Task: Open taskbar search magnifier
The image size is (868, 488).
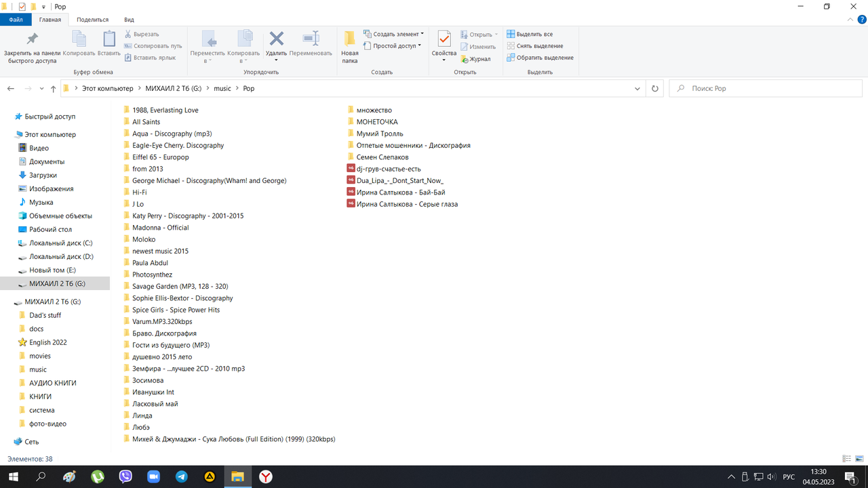Action: pos(41,476)
